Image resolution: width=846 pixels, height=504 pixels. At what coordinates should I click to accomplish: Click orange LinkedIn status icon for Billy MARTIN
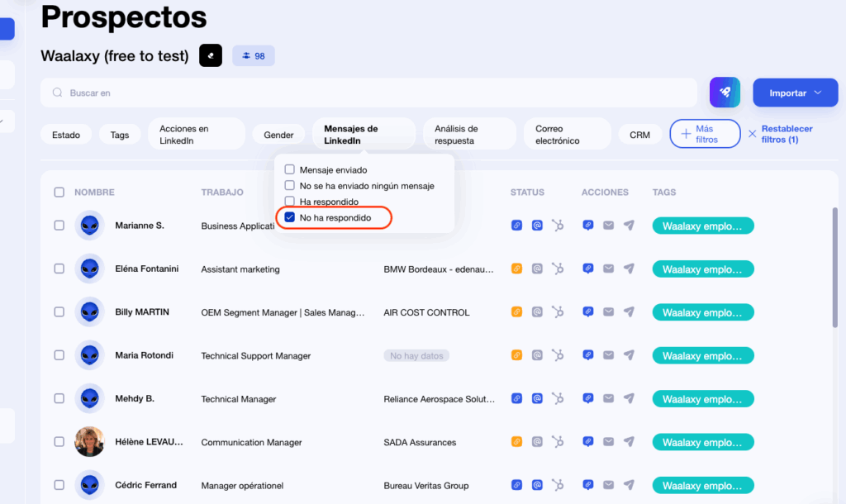(516, 311)
